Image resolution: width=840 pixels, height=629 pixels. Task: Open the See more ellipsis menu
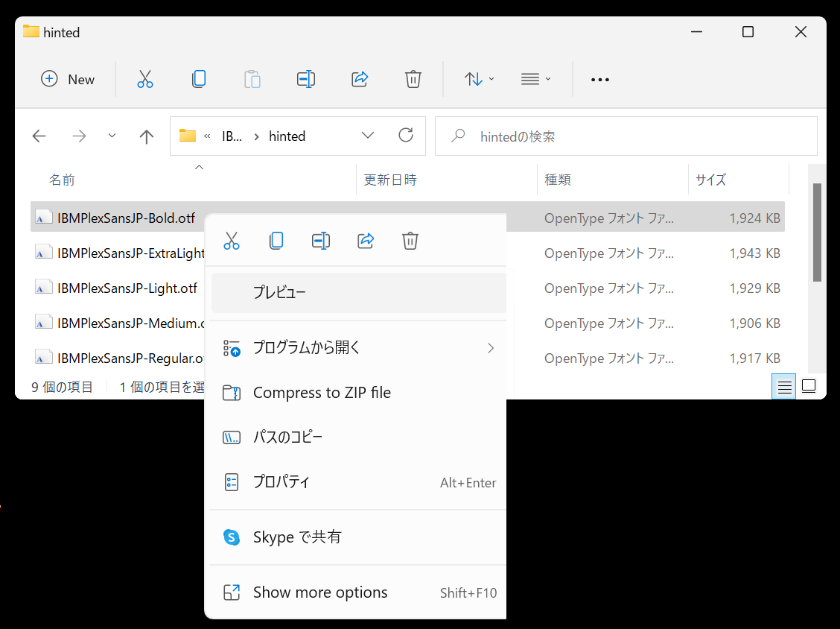coord(600,79)
